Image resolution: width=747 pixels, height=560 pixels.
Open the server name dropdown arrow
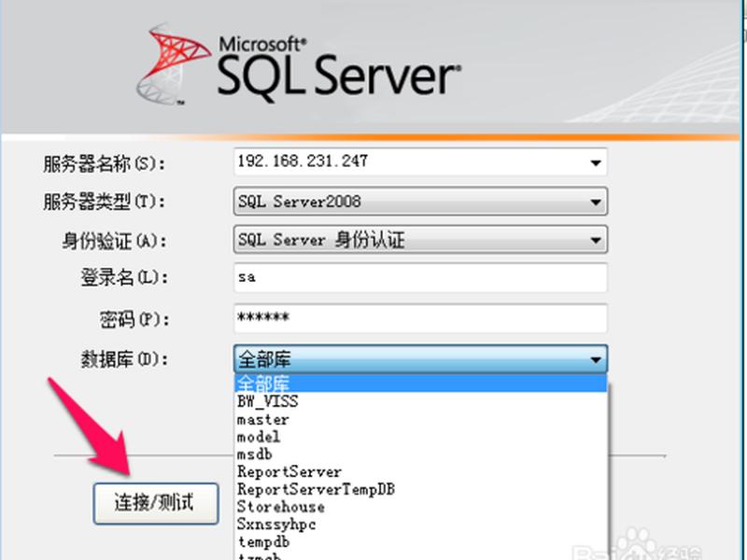[x=595, y=162]
